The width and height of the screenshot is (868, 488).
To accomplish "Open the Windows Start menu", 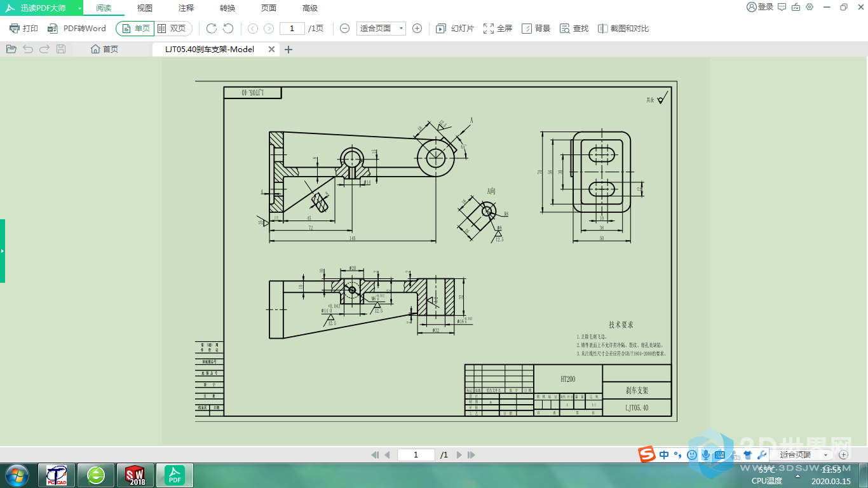I will [x=17, y=475].
